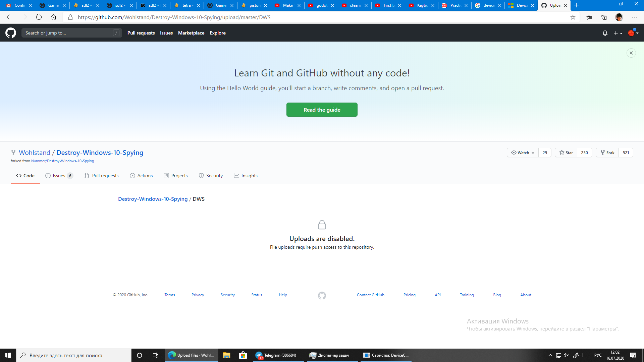Switch to the Issues tab
Image resolution: width=644 pixels, height=362 pixels.
59,176
